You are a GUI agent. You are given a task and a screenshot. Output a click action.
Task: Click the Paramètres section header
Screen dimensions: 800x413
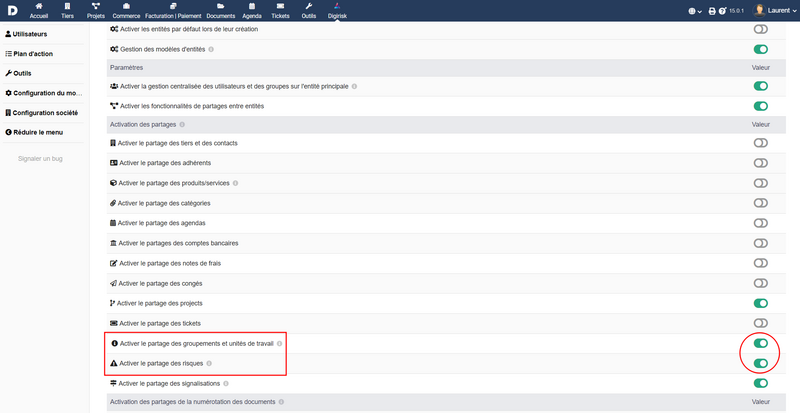pos(127,67)
